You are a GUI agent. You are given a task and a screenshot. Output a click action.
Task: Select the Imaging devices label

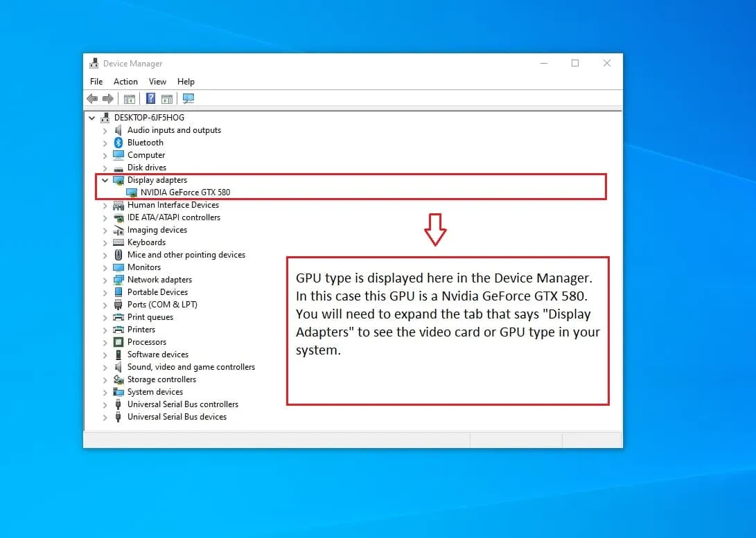[157, 231]
